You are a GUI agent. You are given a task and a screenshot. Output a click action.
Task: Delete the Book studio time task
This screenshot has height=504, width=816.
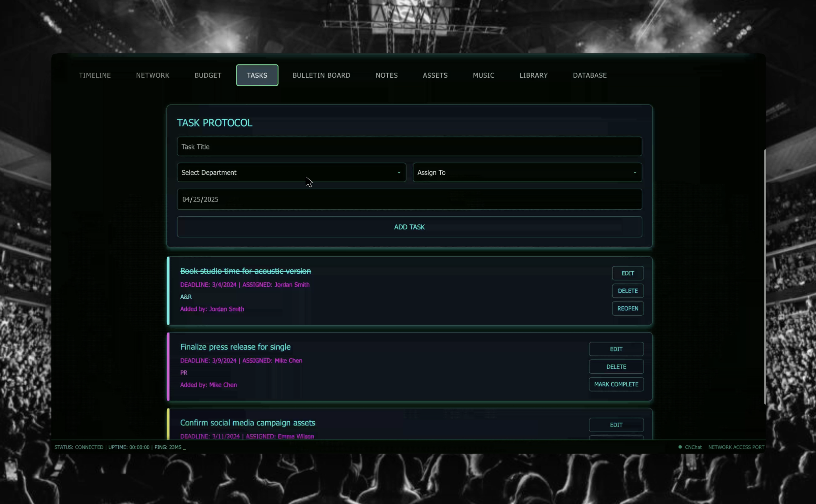[627, 291]
